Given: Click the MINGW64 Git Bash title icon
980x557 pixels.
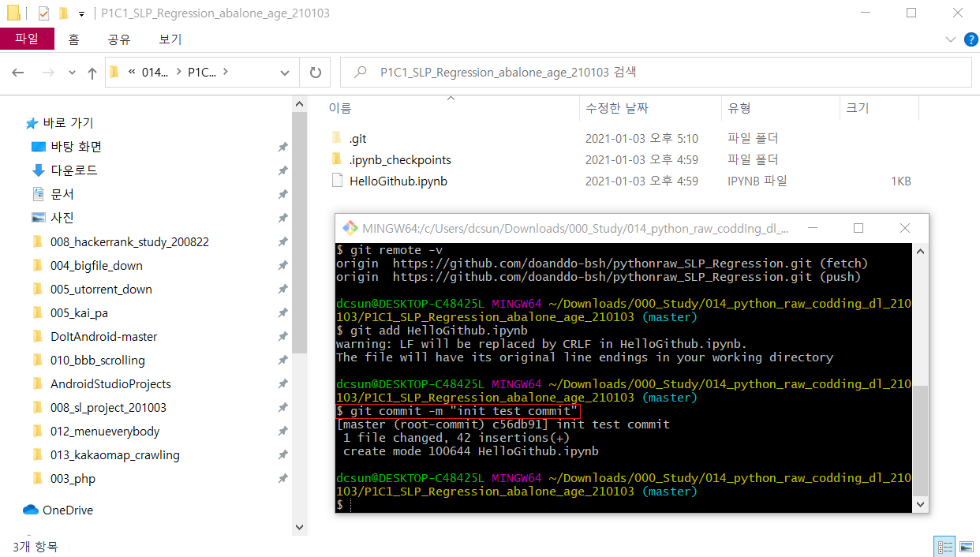Looking at the screenshot, I should click(x=350, y=228).
